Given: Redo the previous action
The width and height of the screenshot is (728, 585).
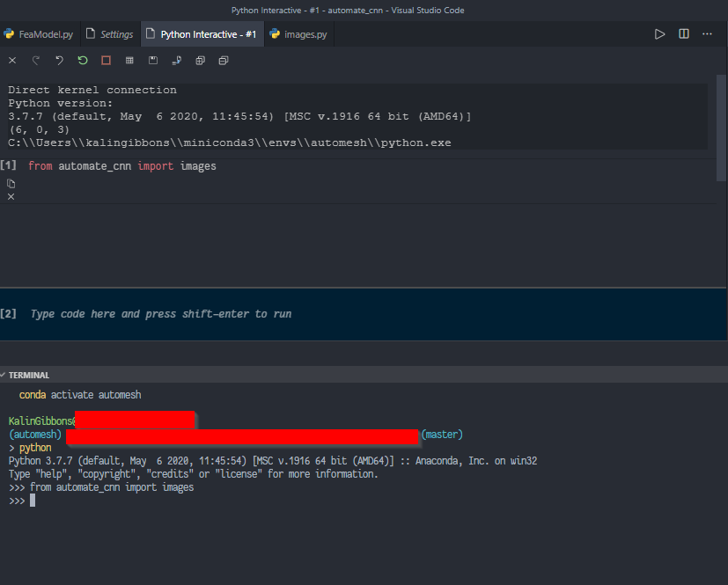Looking at the screenshot, I should [35, 60].
